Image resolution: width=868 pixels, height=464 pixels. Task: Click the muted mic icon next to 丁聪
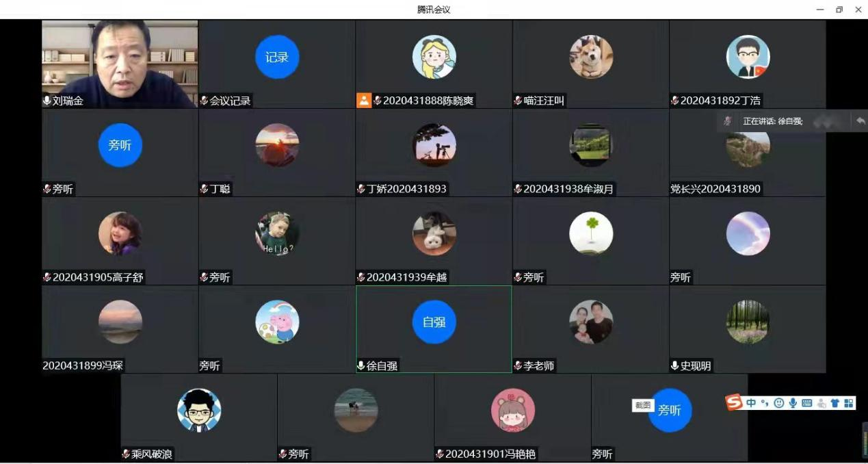204,189
